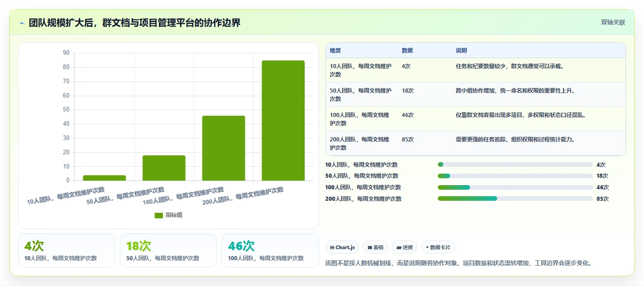Click the footnote text 该图不是按人数机械划线
This screenshot has height=286, width=644.
pyautogui.click(x=458, y=263)
